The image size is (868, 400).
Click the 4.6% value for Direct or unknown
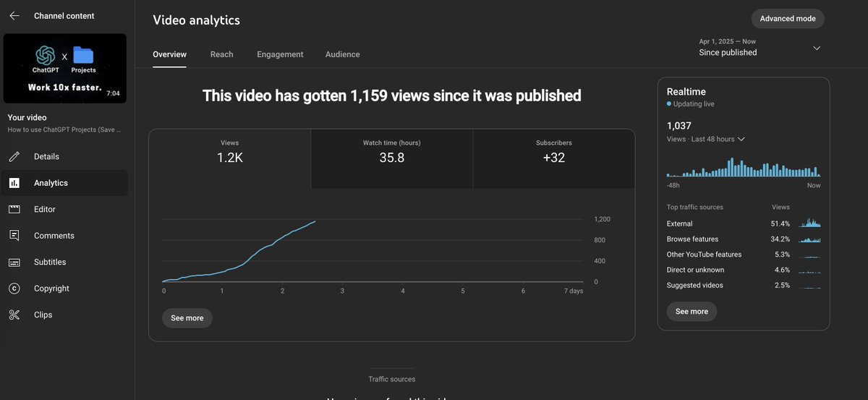pyautogui.click(x=783, y=270)
